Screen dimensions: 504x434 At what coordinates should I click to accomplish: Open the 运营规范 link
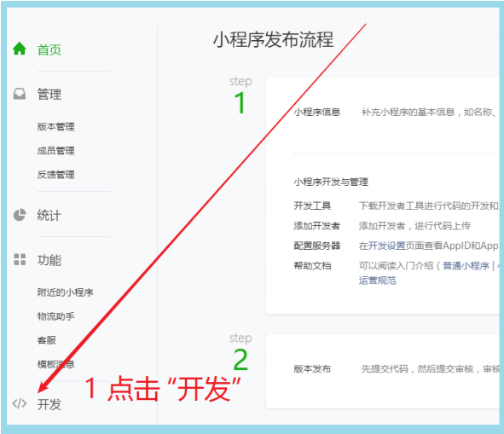coord(377,281)
